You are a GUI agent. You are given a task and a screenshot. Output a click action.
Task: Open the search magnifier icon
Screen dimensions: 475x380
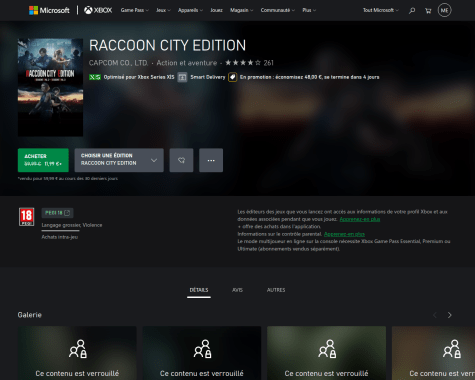click(412, 11)
